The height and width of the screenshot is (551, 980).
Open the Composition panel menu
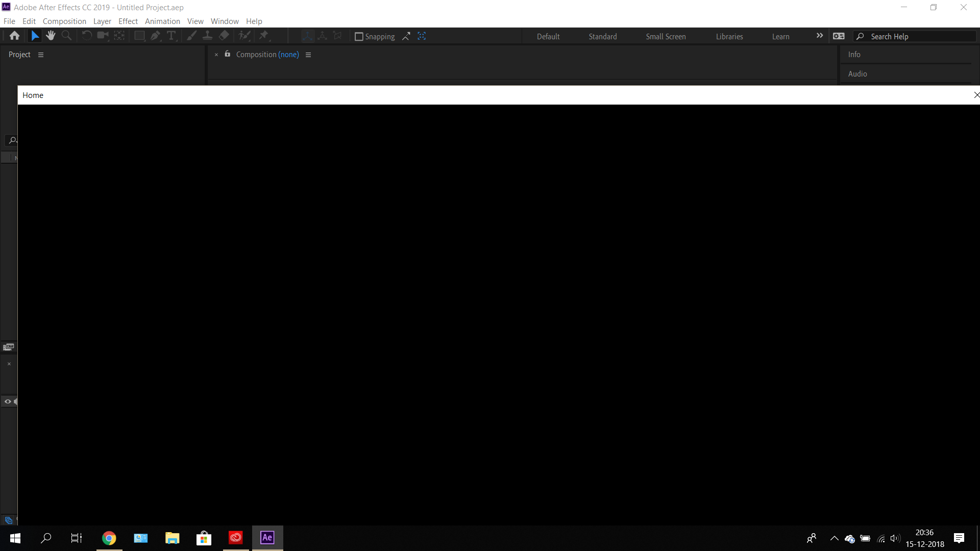(x=308, y=54)
